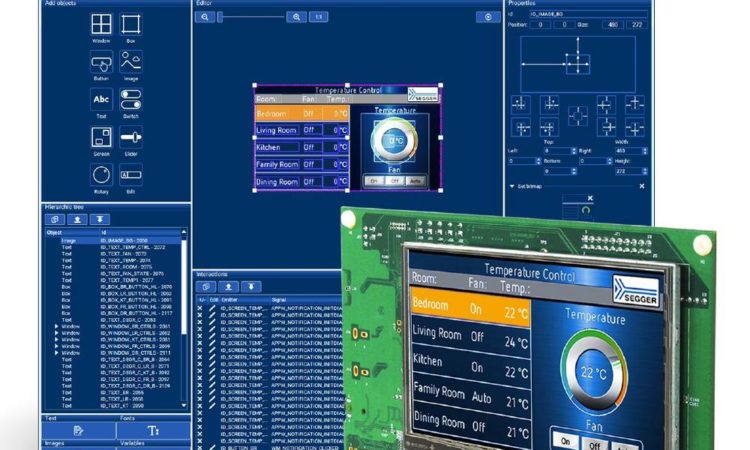Expand the ID_WINDOW_BR_CTRLS tree node
The width and height of the screenshot is (750, 450).
click(56, 327)
